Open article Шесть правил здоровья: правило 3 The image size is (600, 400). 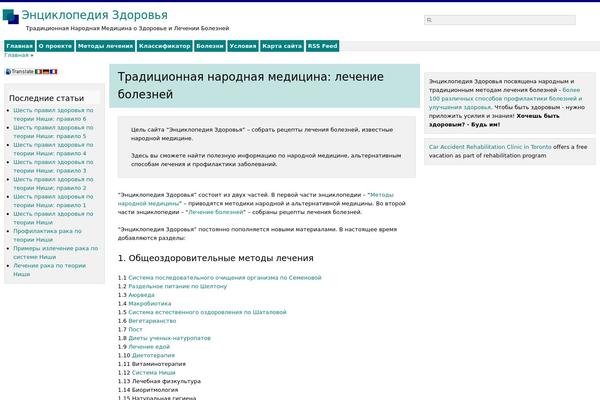(53, 166)
